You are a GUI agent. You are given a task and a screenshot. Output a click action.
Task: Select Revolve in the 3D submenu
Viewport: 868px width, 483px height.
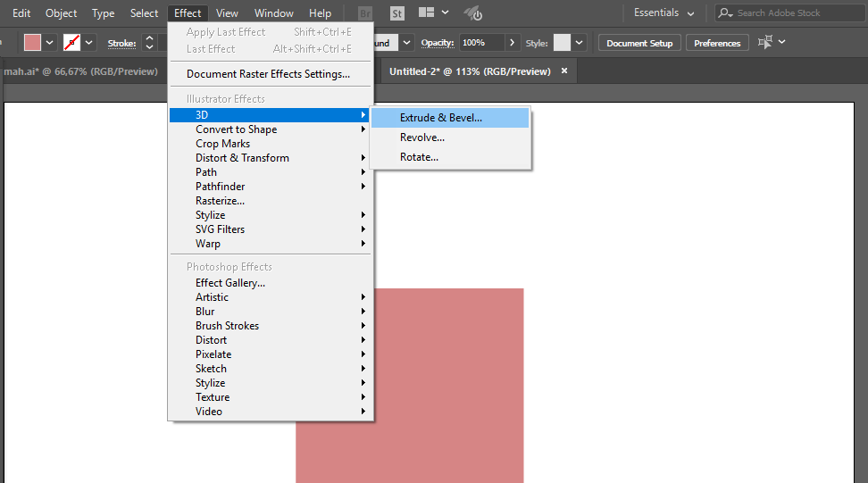[421, 137]
